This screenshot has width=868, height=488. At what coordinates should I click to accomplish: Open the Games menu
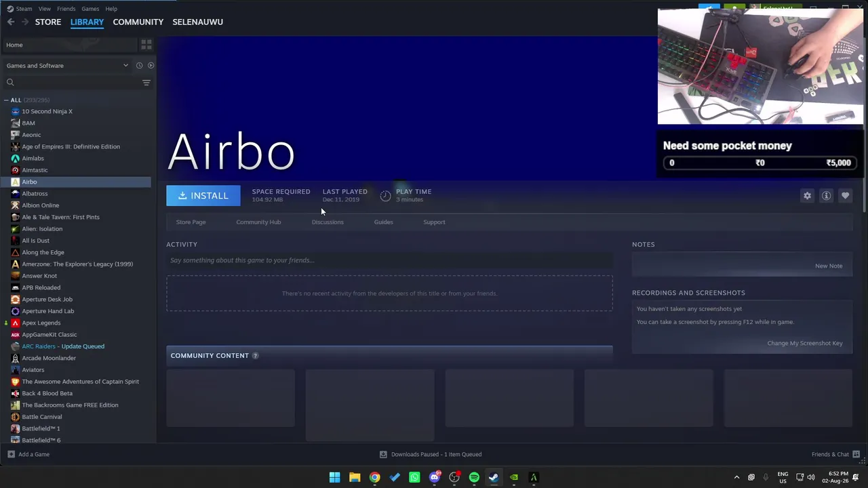coord(90,9)
